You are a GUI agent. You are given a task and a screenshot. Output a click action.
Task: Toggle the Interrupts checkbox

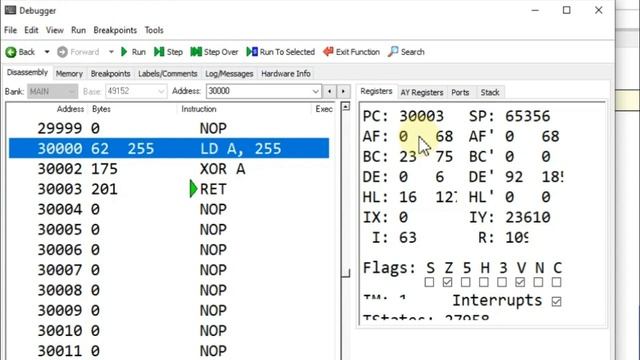click(x=556, y=302)
